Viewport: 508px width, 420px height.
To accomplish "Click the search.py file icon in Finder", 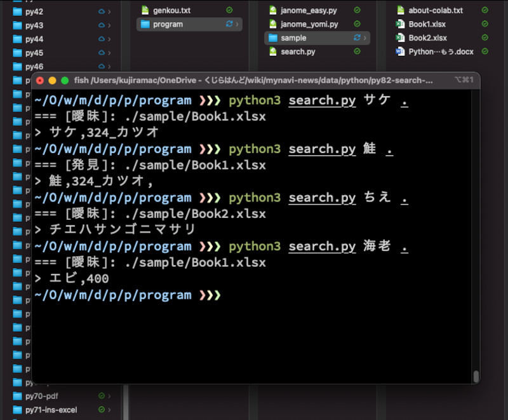I will (273, 51).
